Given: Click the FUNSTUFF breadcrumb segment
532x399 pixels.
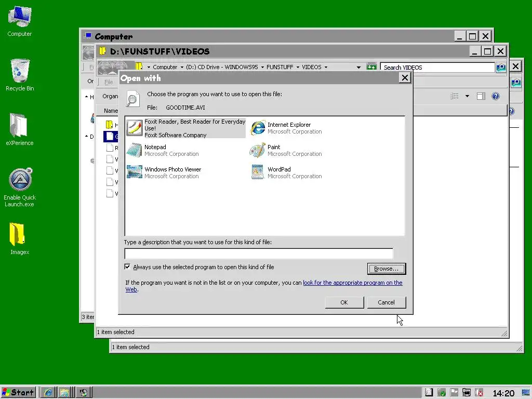Looking at the screenshot, I should coord(280,67).
